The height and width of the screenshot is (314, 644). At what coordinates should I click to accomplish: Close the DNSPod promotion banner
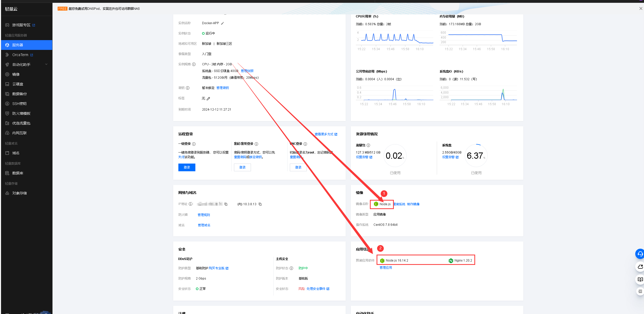point(641,8)
